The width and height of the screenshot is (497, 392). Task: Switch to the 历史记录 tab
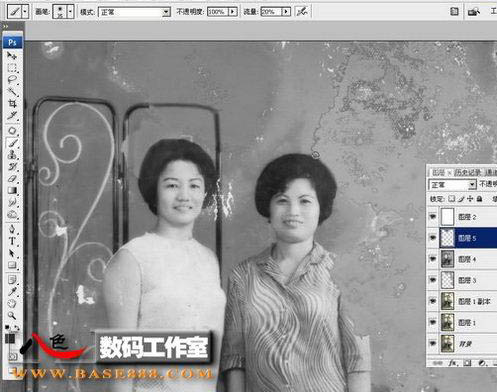point(467,172)
